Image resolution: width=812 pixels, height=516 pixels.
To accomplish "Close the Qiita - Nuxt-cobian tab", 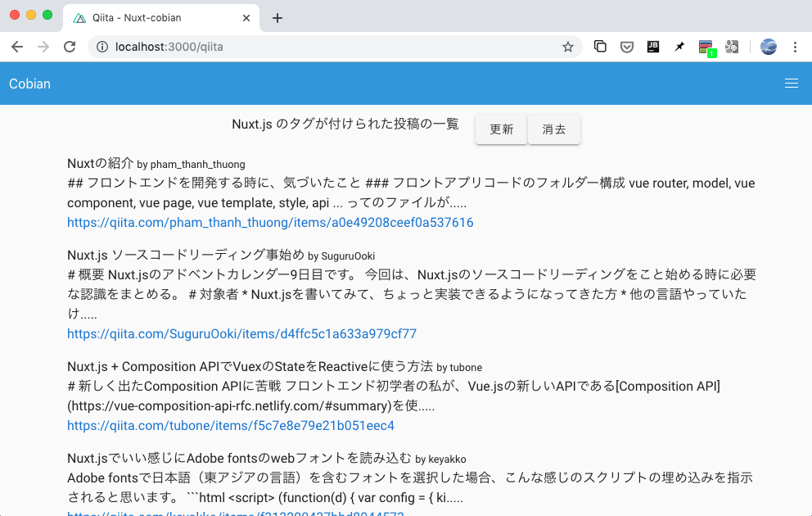I will 246,18.
